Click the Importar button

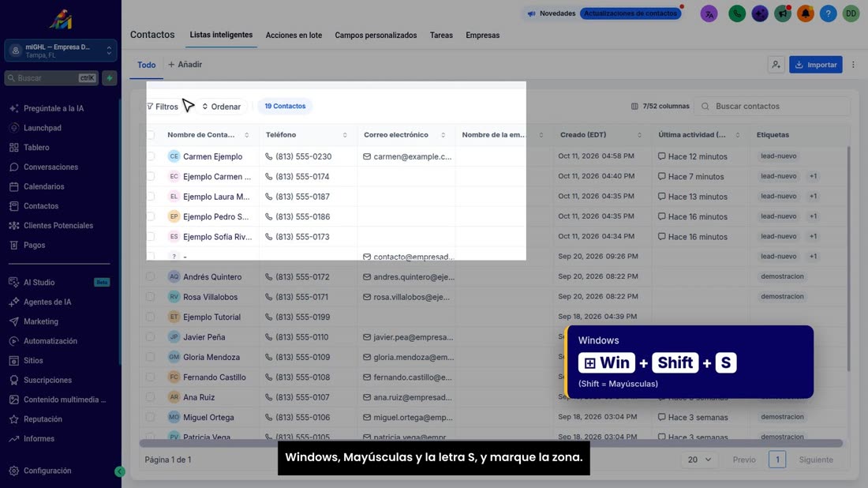pyautogui.click(x=816, y=65)
